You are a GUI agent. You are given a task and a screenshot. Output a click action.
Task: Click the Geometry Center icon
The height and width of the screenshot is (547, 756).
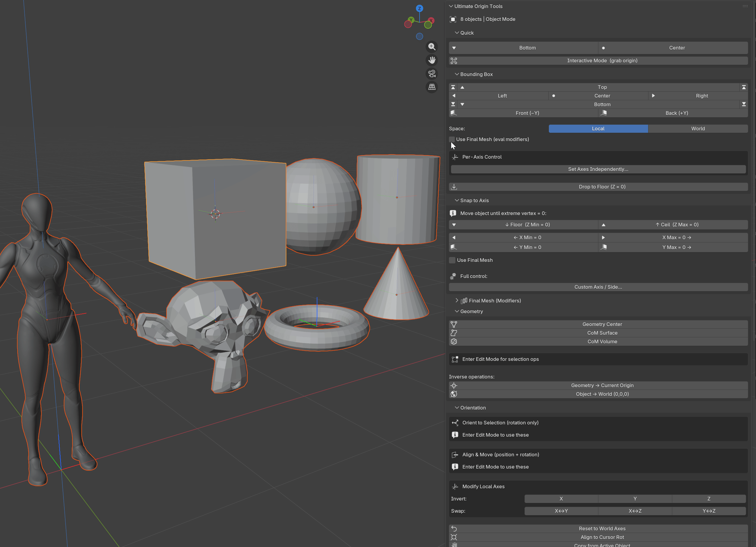[454, 324]
